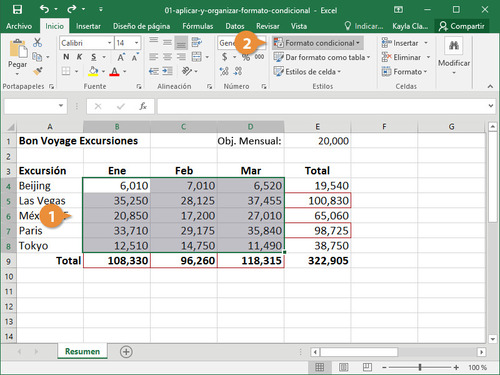Toggle underline (S) formatting
Viewport: 500px width, 375px height.
click(94, 57)
